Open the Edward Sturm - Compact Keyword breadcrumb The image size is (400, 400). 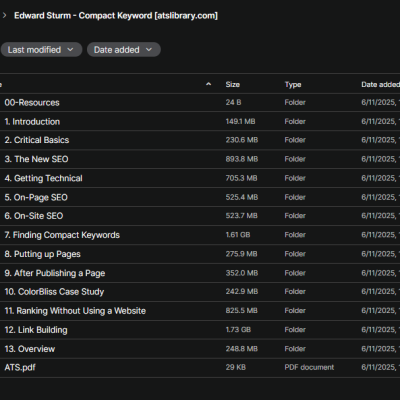pyautogui.click(x=116, y=16)
